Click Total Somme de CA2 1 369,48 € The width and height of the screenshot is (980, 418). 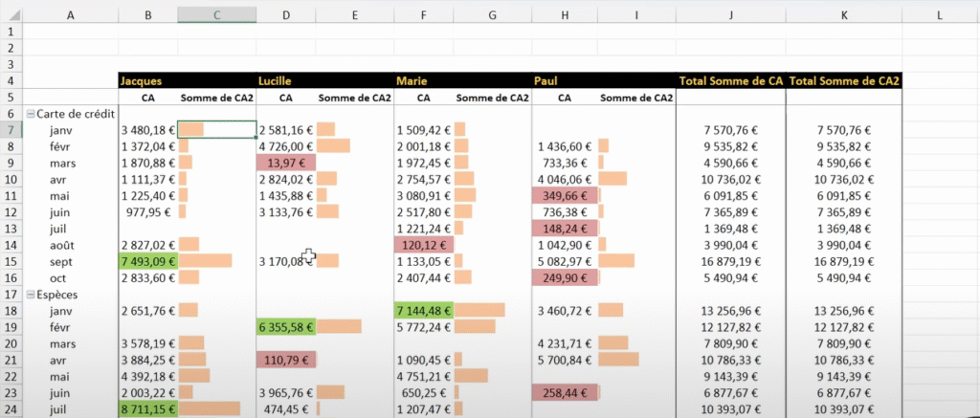[844, 229]
